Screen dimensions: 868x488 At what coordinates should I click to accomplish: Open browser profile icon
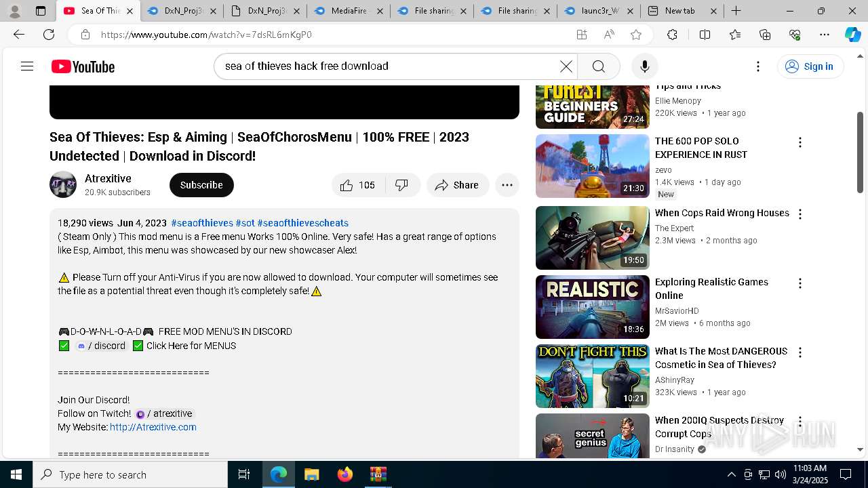14,11
